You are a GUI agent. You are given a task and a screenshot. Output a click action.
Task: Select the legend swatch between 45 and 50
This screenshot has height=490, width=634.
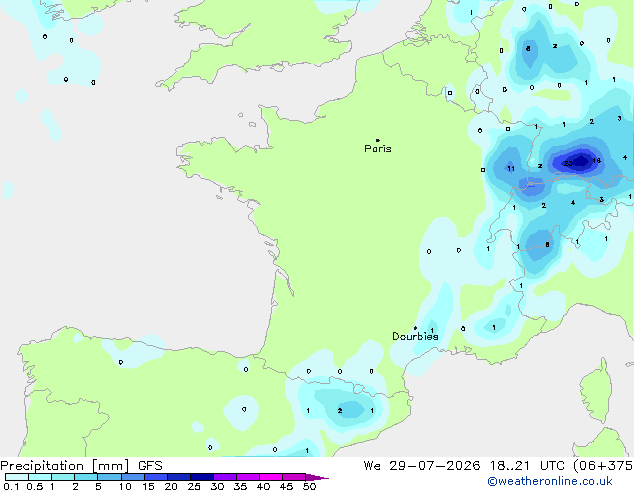pos(294,477)
